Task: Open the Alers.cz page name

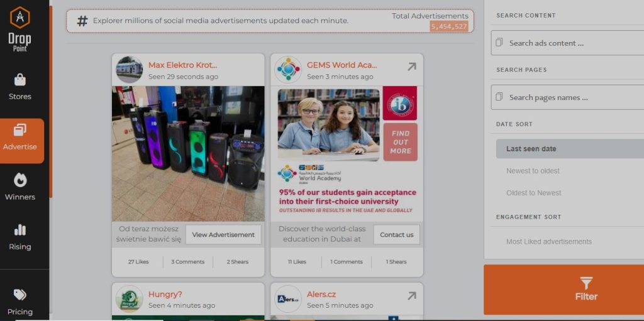Action: pyautogui.click(x=321, y=295)
